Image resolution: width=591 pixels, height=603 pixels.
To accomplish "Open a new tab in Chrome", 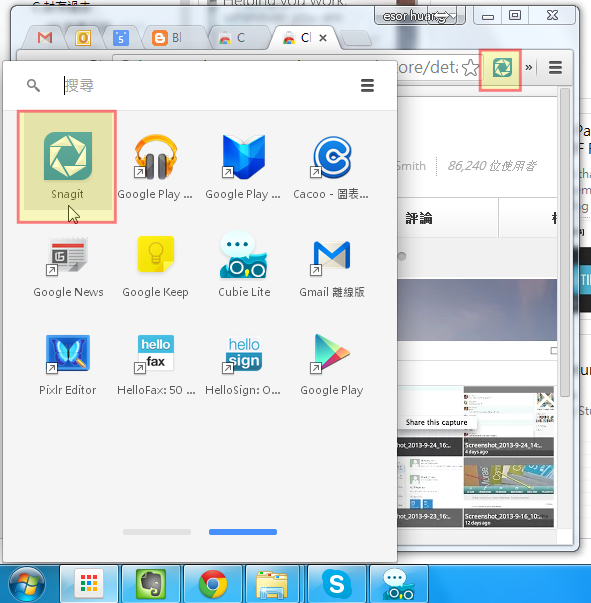I will point(356,39).
